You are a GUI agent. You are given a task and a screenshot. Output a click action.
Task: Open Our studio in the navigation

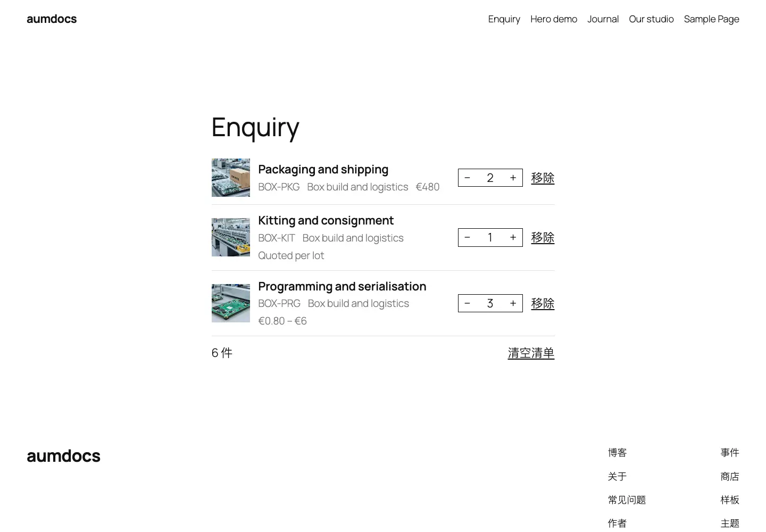[651, 19]
